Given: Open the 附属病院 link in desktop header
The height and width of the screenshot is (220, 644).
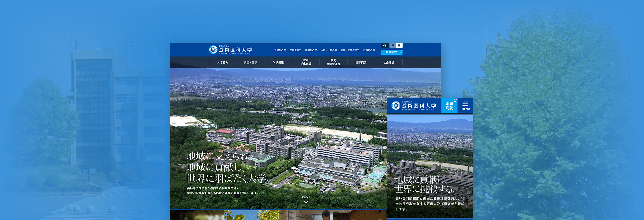Looking at the screenshot, I should point(392,52).
